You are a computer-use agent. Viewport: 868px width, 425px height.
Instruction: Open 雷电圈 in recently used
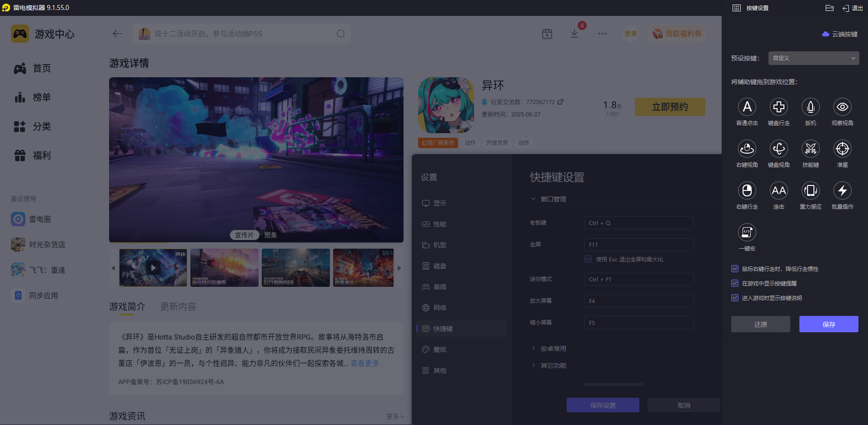[x=31, y=219]
